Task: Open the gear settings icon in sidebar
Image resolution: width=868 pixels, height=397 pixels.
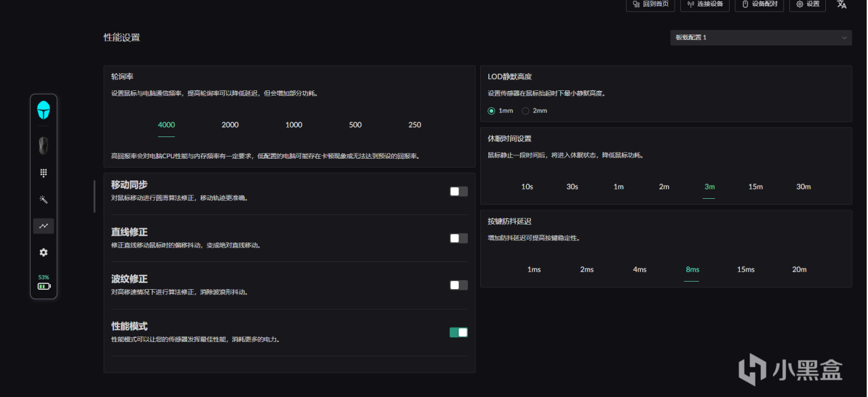Action: pyautogui.click(x=43, y=252)
